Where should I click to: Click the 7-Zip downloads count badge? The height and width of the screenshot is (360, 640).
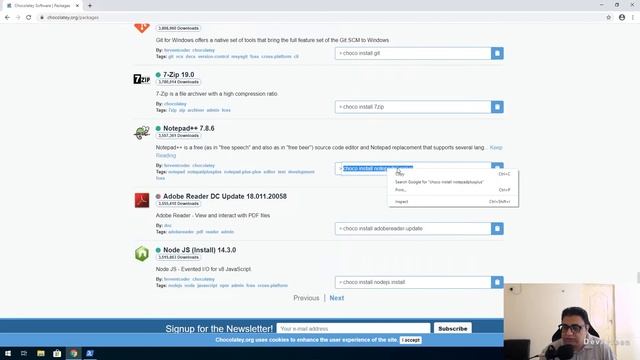pos(178,82)
